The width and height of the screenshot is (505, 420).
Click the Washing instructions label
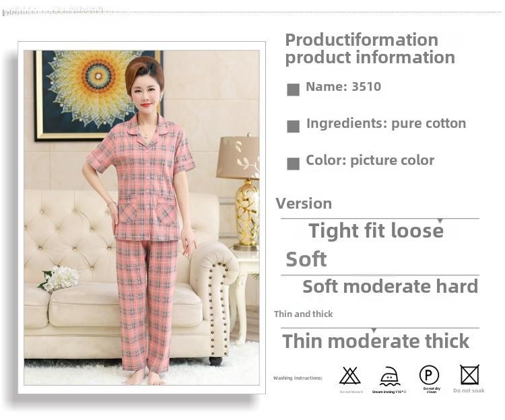298,378
